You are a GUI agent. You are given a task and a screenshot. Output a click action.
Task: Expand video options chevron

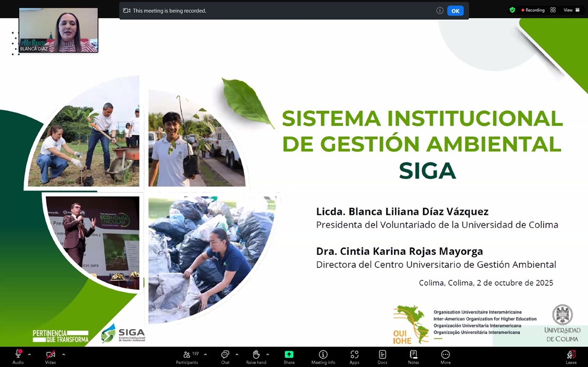coord(64,354)
